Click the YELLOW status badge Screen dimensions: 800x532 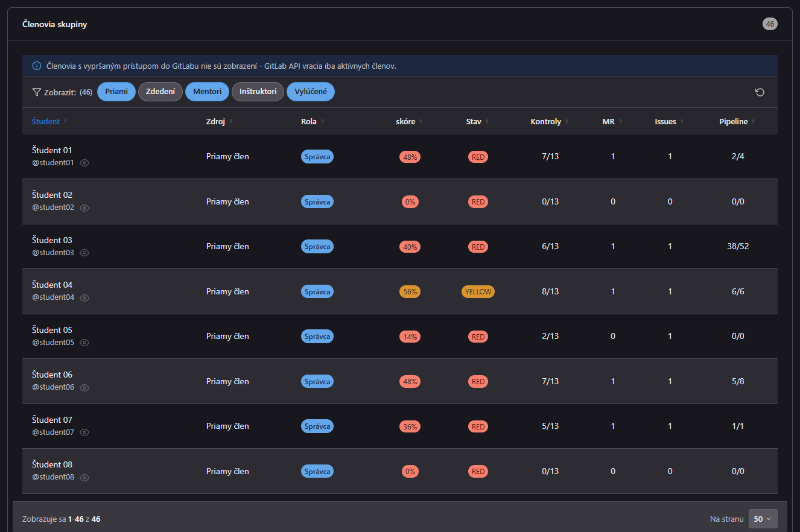[478, 291]
